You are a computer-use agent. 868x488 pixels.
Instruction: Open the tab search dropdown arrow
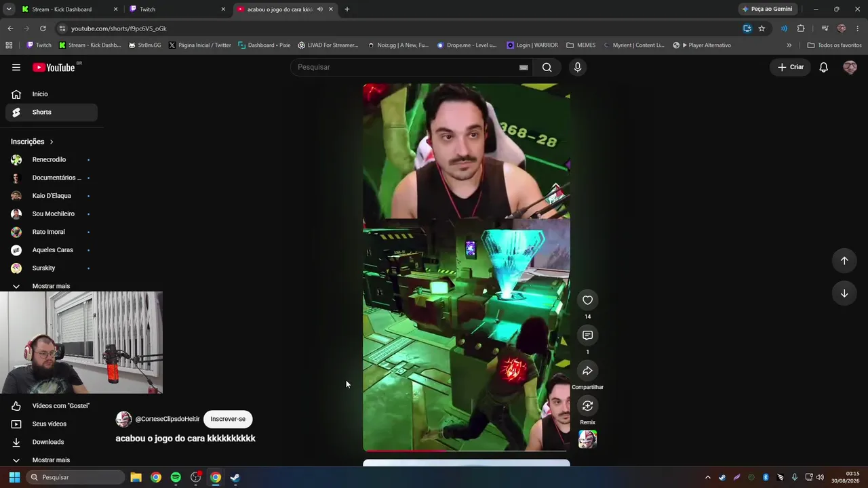(9, 9)
